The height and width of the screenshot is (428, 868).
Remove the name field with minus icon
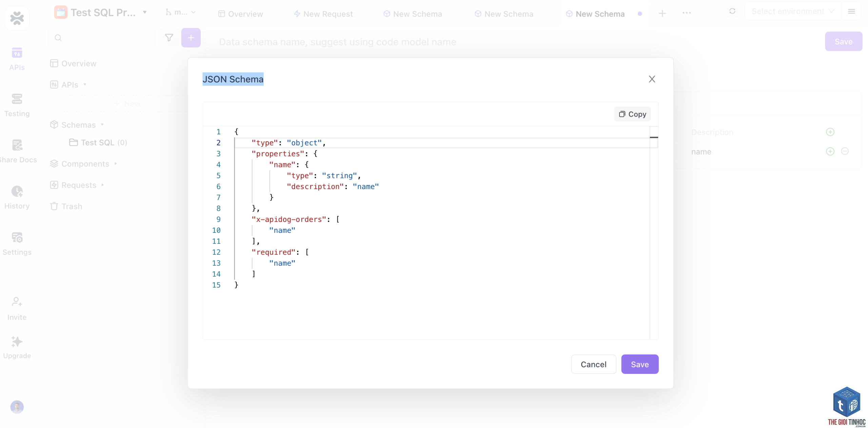coord(845,151)
